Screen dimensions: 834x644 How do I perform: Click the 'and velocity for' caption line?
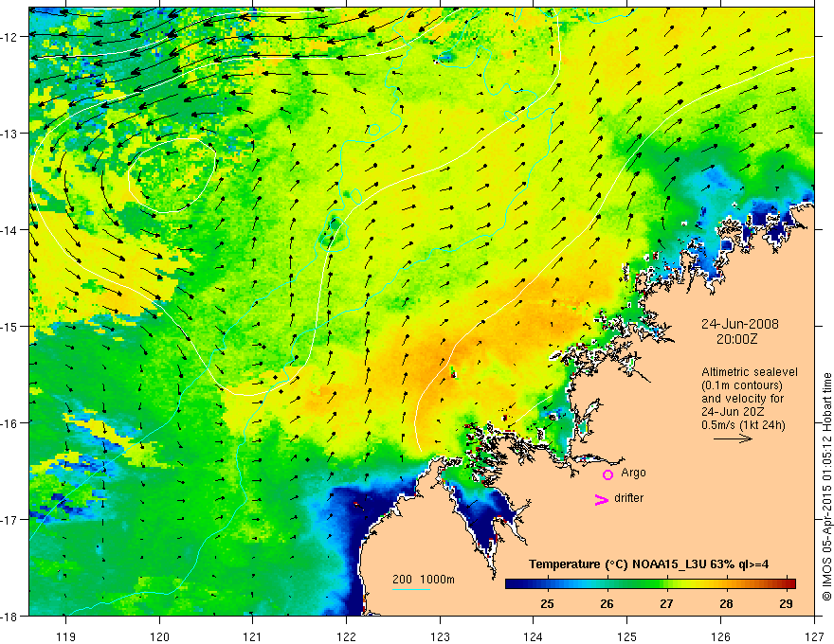click(742, 399)
